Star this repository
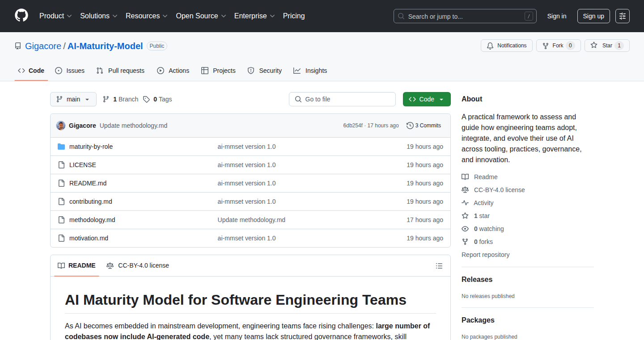 click(x=607, y=46)
